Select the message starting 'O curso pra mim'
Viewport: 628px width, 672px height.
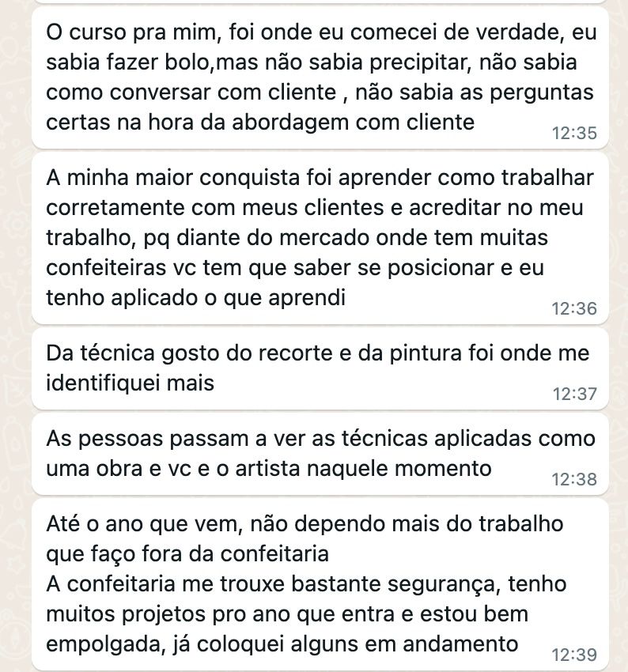tap(320, 77)
